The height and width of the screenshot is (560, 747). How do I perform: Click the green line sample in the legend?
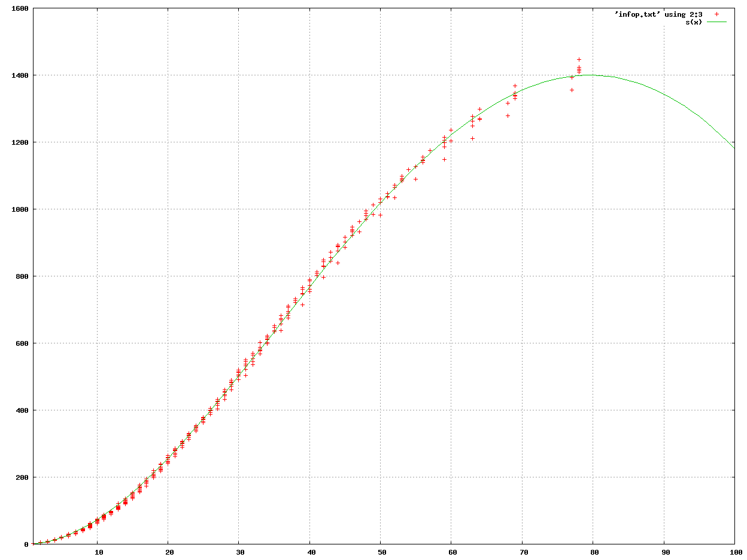click(x=716, y=22)
